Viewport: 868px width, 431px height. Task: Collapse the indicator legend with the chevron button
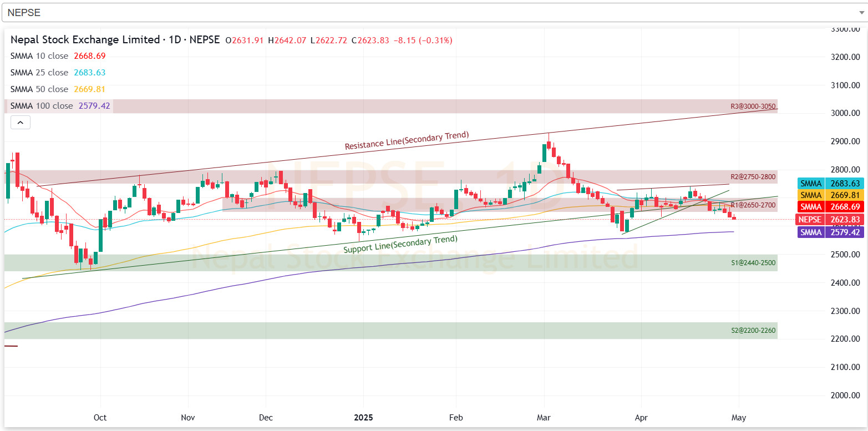coord(21,123)
